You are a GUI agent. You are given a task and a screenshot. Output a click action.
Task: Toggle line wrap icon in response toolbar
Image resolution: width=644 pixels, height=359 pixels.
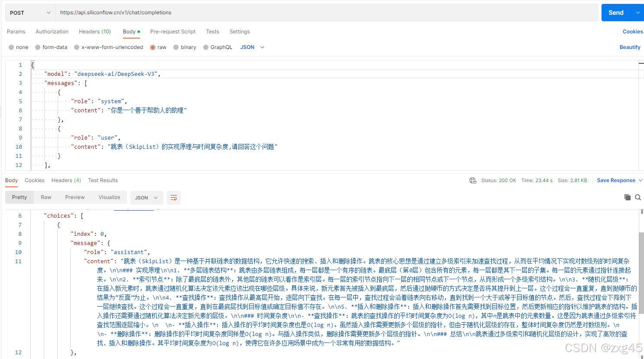click(x=174, y=198)
